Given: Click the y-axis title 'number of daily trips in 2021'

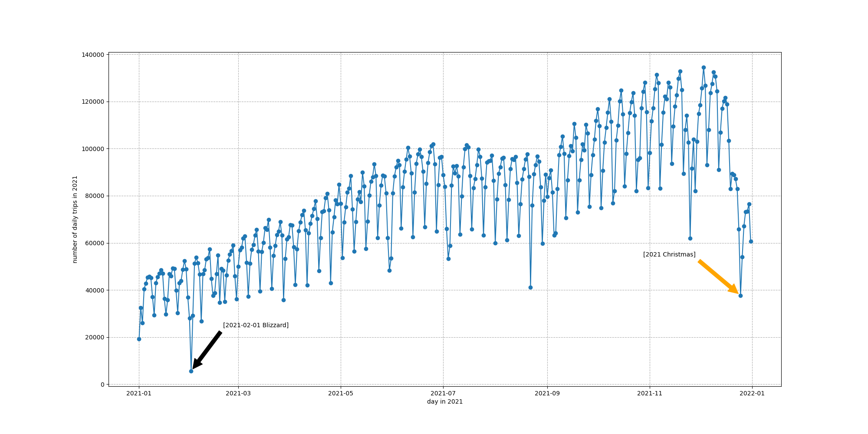Looking at the screenshot, I should tap(75, 219).
